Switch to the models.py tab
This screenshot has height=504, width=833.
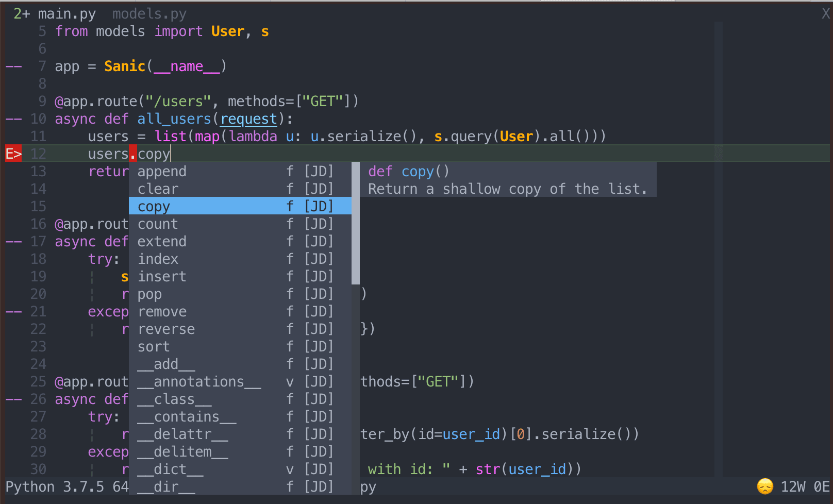click(149, 13)
